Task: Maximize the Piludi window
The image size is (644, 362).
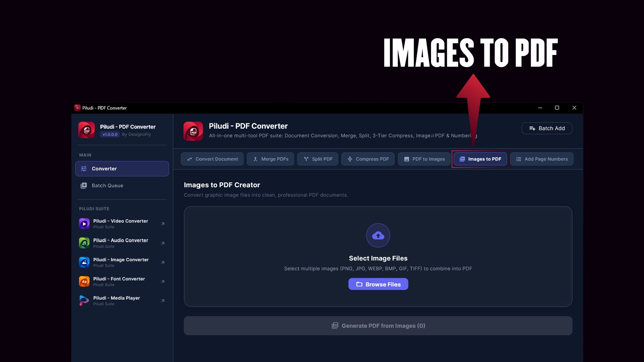Action: [557, 108]
